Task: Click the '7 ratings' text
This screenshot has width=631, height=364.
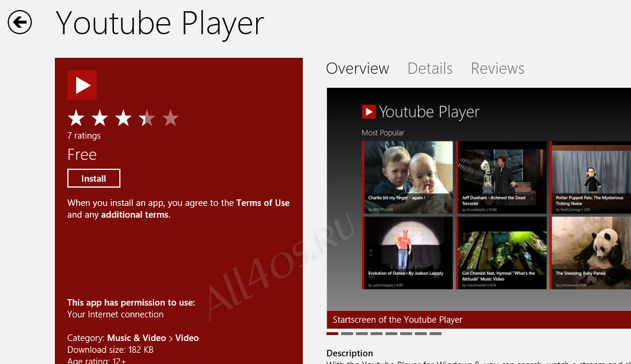Action: pyautogui.click(x=84, y=136)
